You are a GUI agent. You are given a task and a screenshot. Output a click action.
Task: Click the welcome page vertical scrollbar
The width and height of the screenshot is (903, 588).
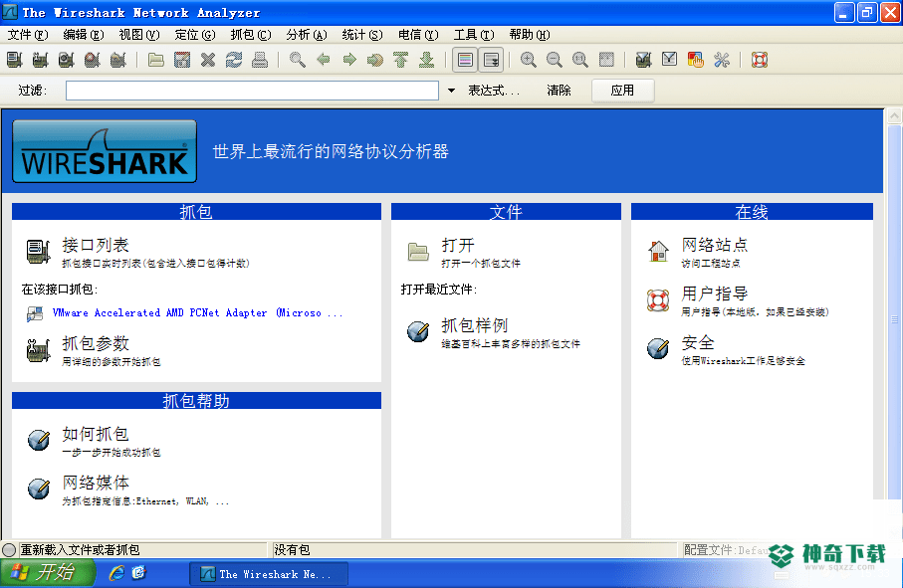point(894,317)
